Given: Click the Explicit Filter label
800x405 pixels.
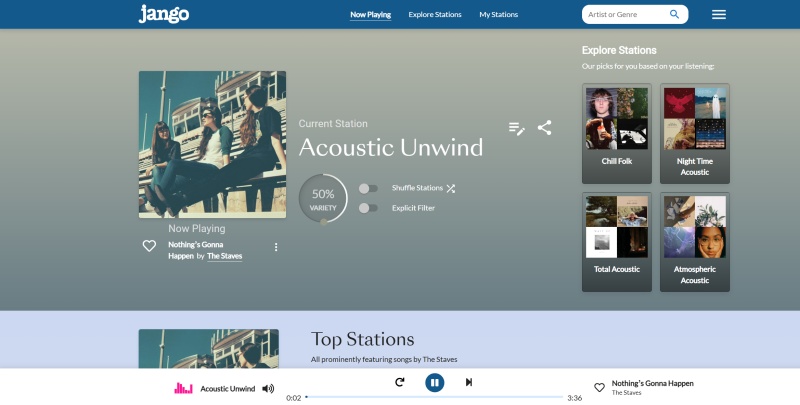Looking at the screenshot, I should pos(413,208).
